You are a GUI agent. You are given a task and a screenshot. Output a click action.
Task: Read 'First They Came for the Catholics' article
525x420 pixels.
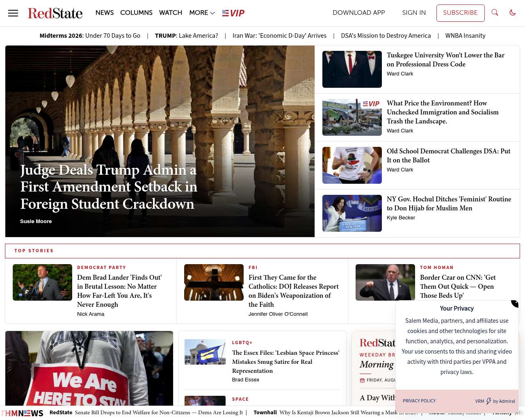pos(294,291)
